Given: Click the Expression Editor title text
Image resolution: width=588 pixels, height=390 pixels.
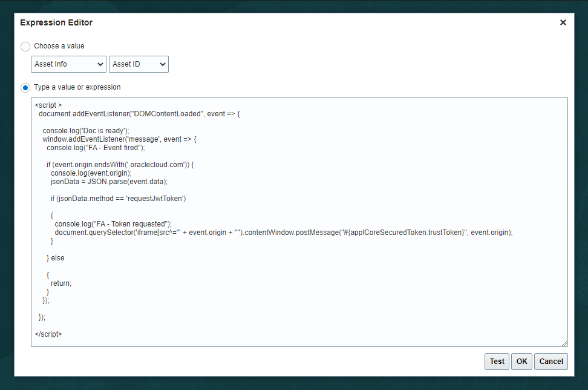Looking at the screenshot, I should pyautogui.click(x=56, y=22).
